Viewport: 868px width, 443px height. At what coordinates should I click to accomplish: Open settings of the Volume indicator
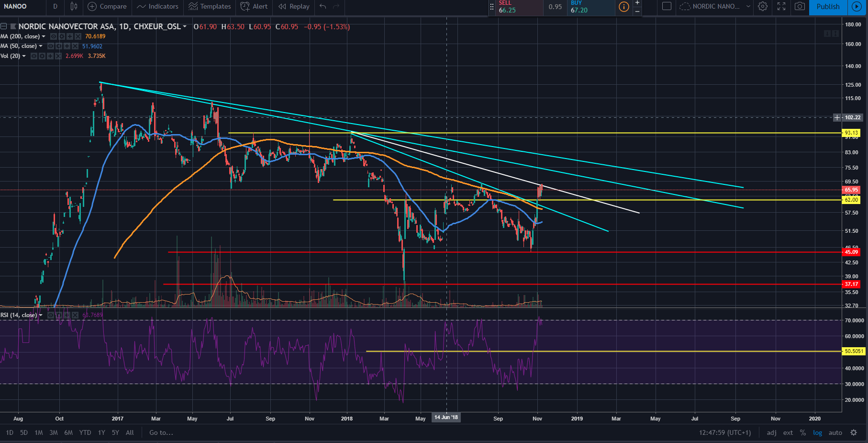[x=42, y=56]
